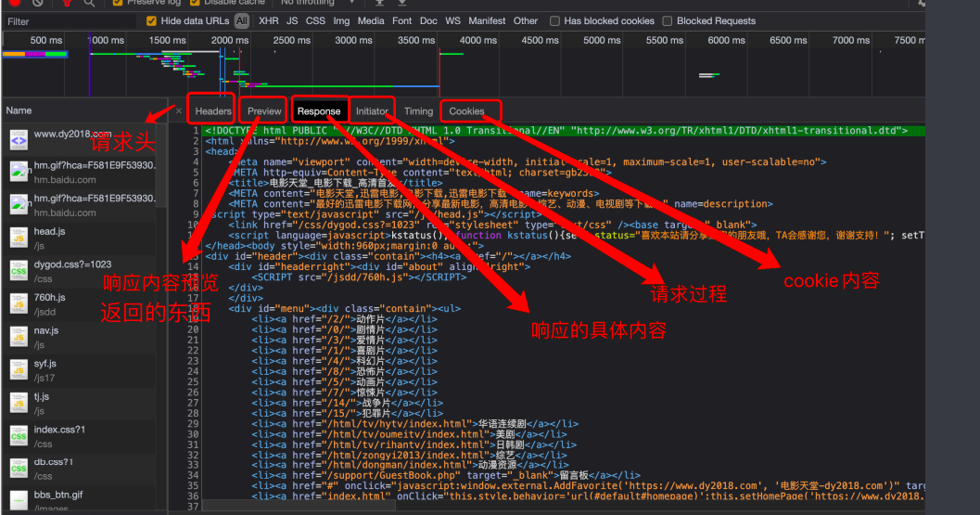The height and width of the screenshot is (515, 980).
Task: Select the dygod.css?=1023 request
Action: 80,271
